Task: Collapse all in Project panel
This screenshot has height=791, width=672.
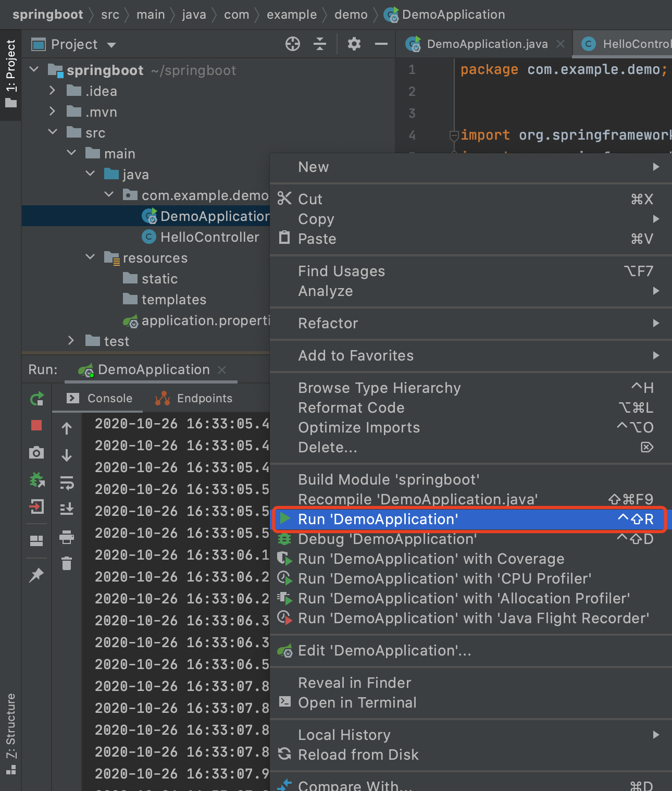Action: pos(320,44)
